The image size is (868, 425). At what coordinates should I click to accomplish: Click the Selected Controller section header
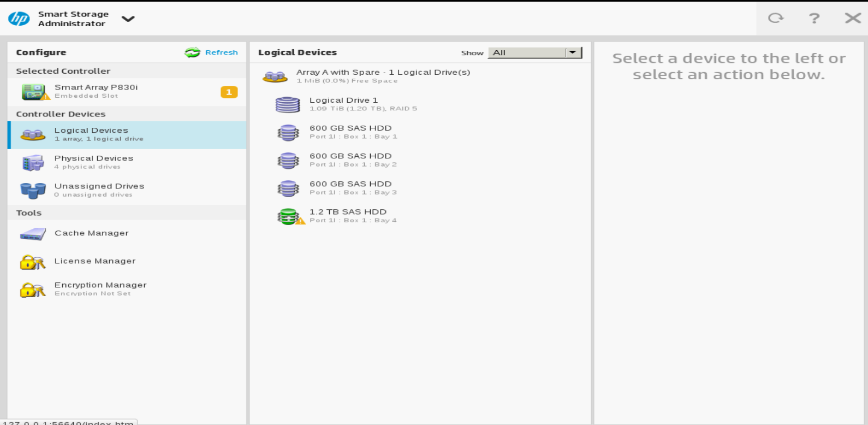coord(63,71)
